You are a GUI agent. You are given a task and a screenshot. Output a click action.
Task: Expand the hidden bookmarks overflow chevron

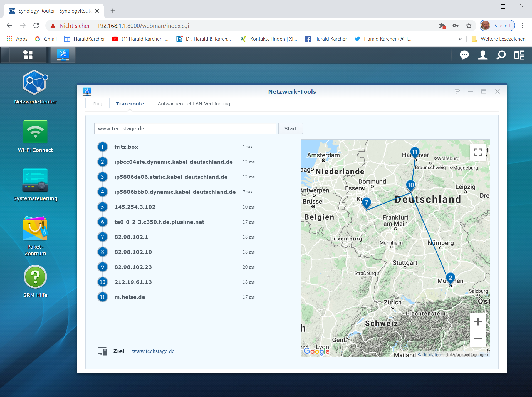coord(460,39)
